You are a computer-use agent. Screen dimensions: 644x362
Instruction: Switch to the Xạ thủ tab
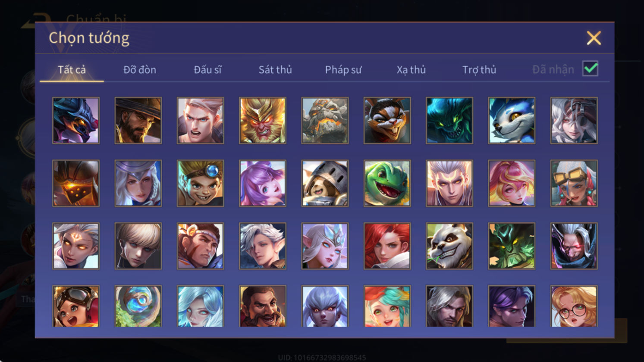click(x=411, y=70)
